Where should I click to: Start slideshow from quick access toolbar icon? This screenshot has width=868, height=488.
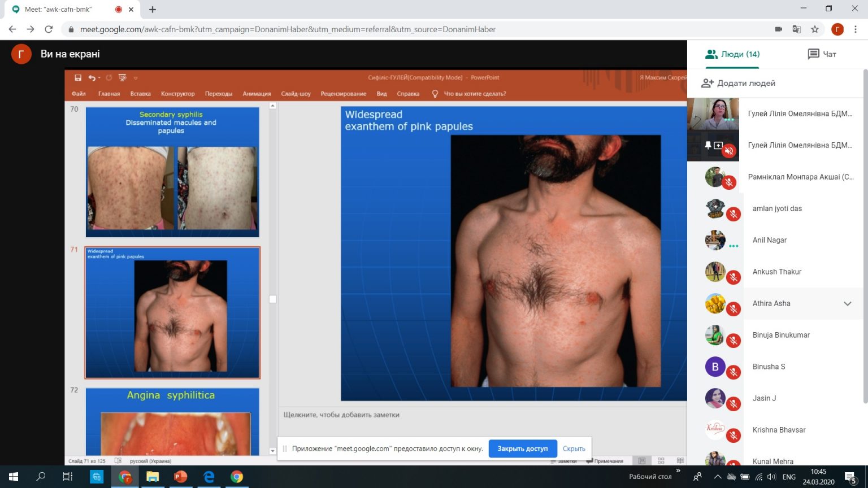pos(122,78)
